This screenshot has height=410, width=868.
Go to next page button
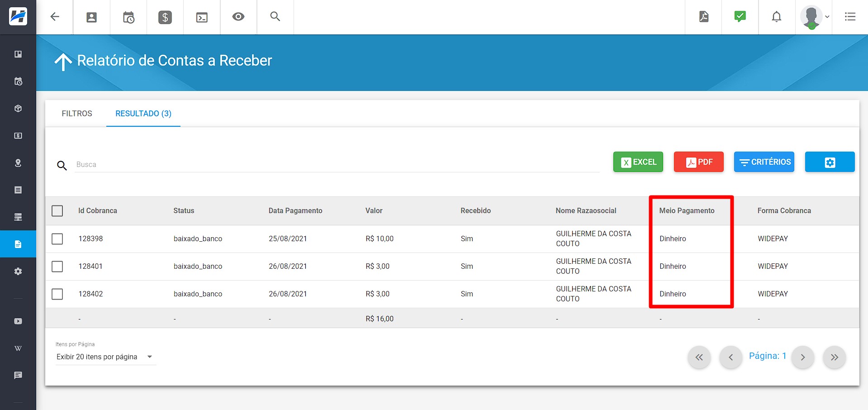(x=803, y=357)
